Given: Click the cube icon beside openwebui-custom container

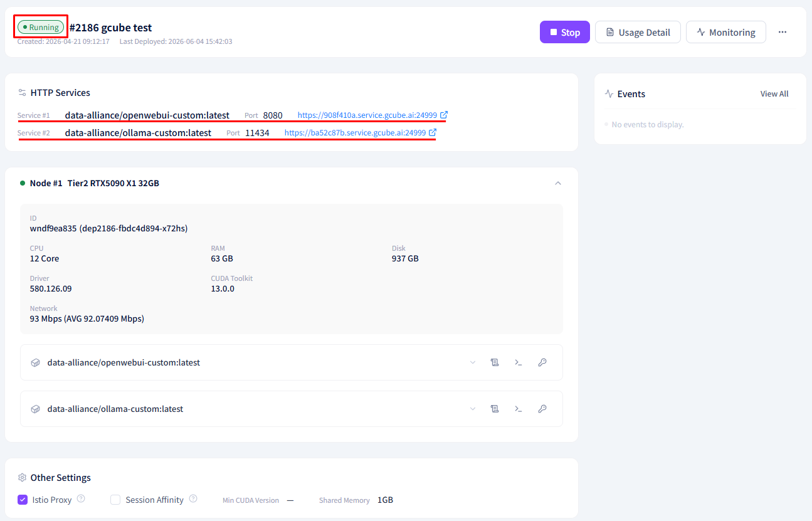Looking at the screenshot, I should click(x=36, y=362).
